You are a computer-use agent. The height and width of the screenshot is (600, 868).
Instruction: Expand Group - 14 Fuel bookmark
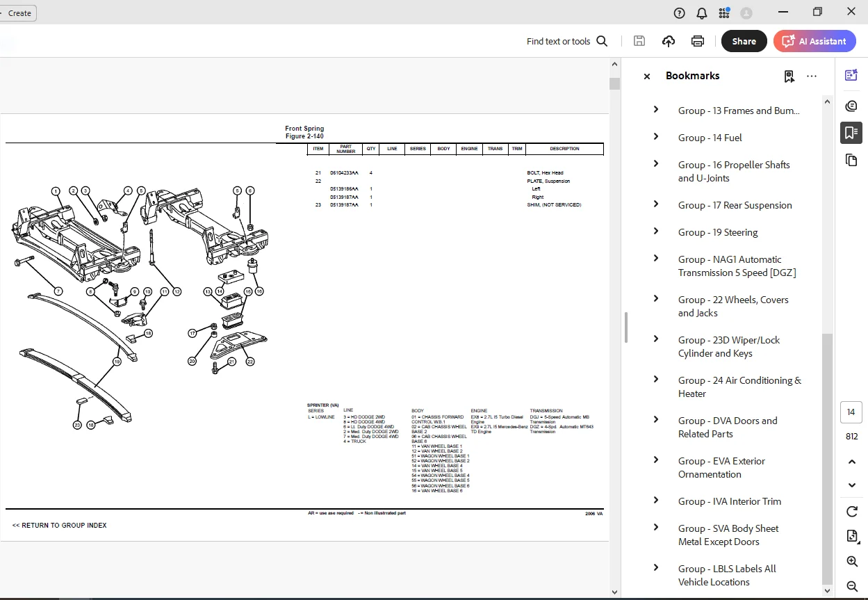pyautogui.click(x=655, y=136)
